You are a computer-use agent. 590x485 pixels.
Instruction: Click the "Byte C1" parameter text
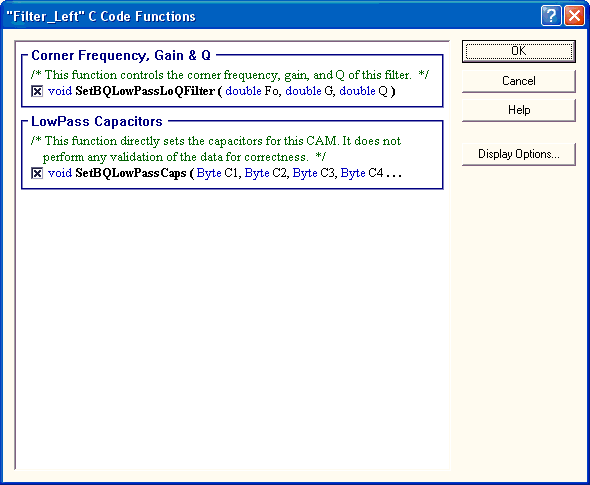(x=217, y=173)
